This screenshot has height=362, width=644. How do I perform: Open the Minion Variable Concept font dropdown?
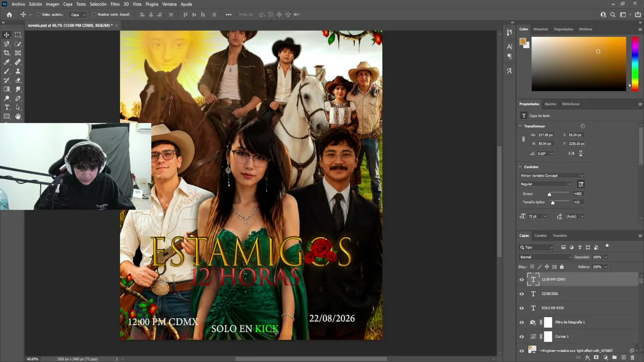pyautogui.click(x=552, y=175)
